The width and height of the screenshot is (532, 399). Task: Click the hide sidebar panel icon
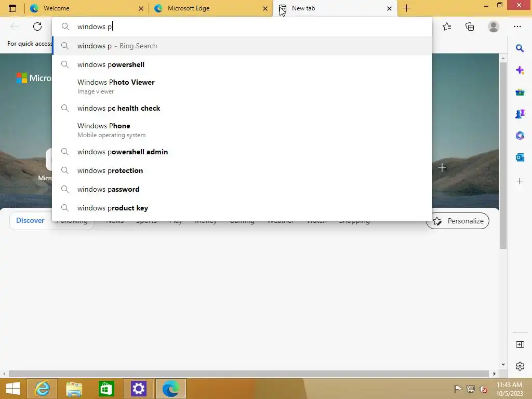point(520,344)
